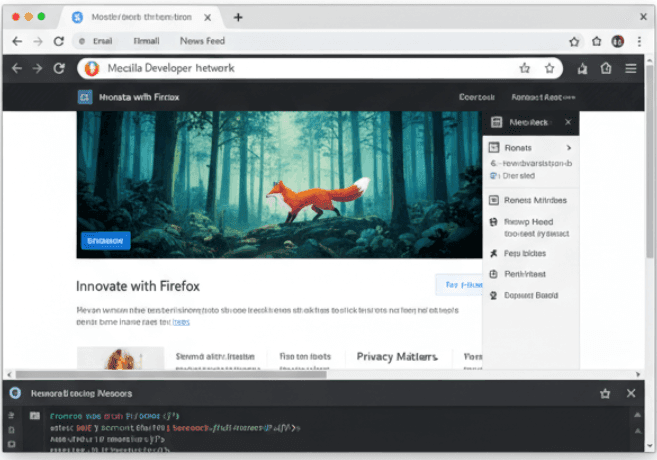Screen dimensions: 657x460
Task: Open the Email bookmark
Action: click(102, 41)
